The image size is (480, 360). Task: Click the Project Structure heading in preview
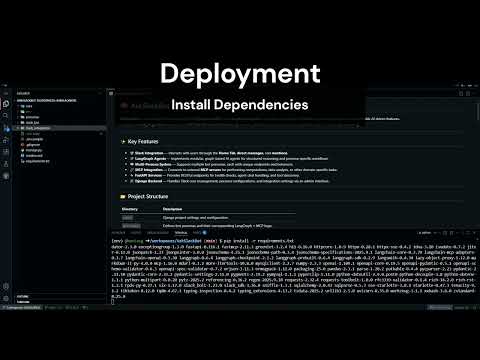[148, 196]
